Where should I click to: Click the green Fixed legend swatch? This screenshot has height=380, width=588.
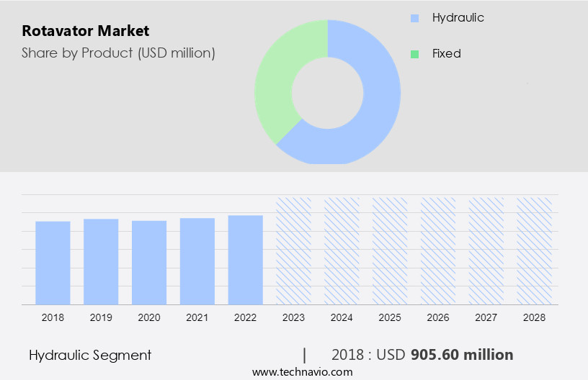click(x=414, y=54)
